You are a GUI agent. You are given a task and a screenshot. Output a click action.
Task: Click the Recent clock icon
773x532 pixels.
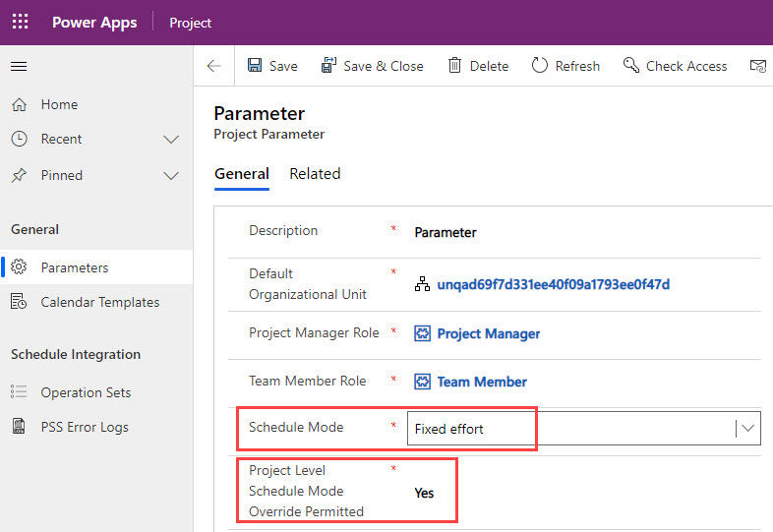[20, 139]
